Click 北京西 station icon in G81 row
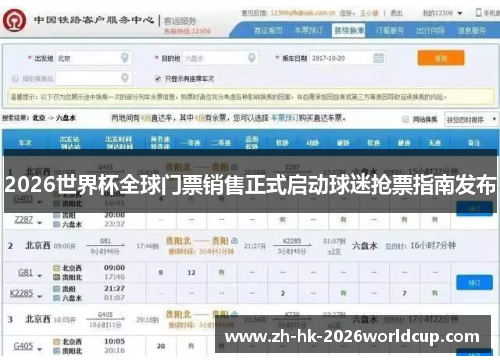 tap(57, 268)
